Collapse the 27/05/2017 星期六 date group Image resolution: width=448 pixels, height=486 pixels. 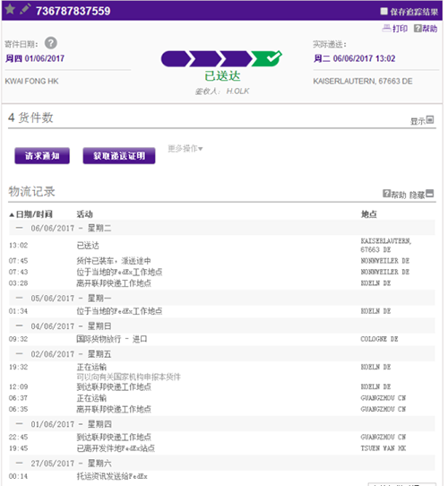(x=19, y=463)
